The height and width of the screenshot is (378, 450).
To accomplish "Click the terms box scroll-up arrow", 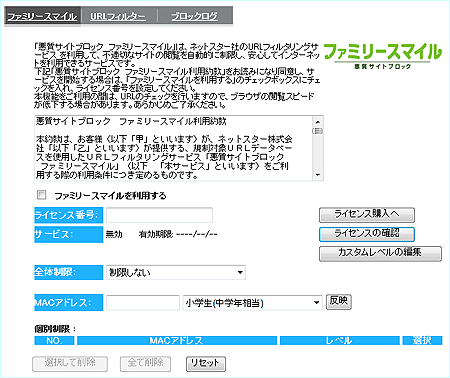I will point(318,122).
